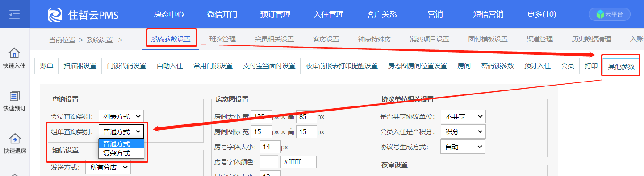Open 短信营销 in the top menu
644x176 pixels.
click(x=488, y=14)
